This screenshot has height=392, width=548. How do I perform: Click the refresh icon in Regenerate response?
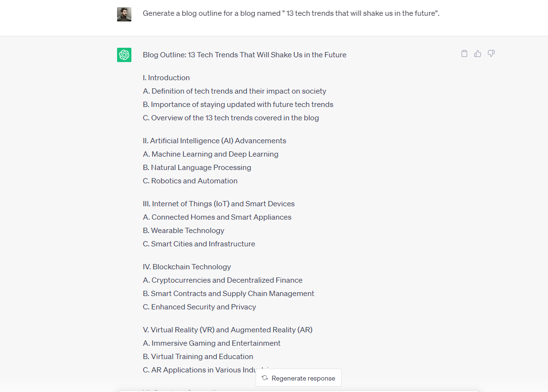click(265, 378)
